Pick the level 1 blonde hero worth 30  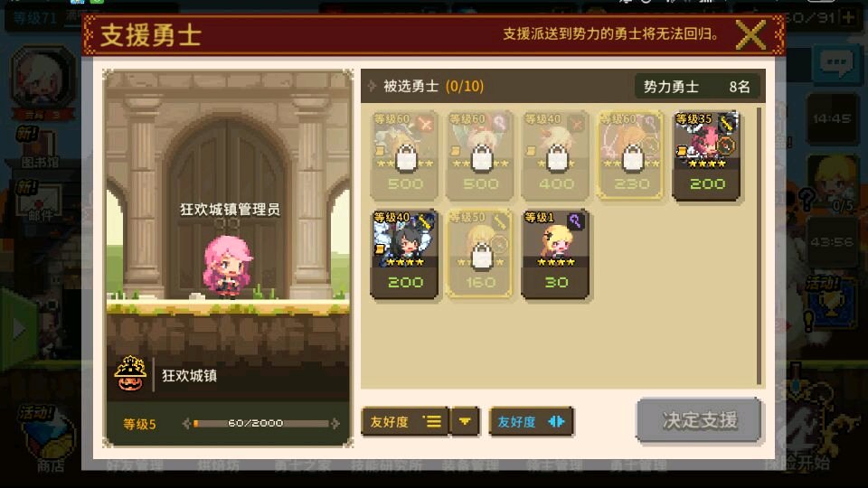pyautogui.click(x=555, y=253)
